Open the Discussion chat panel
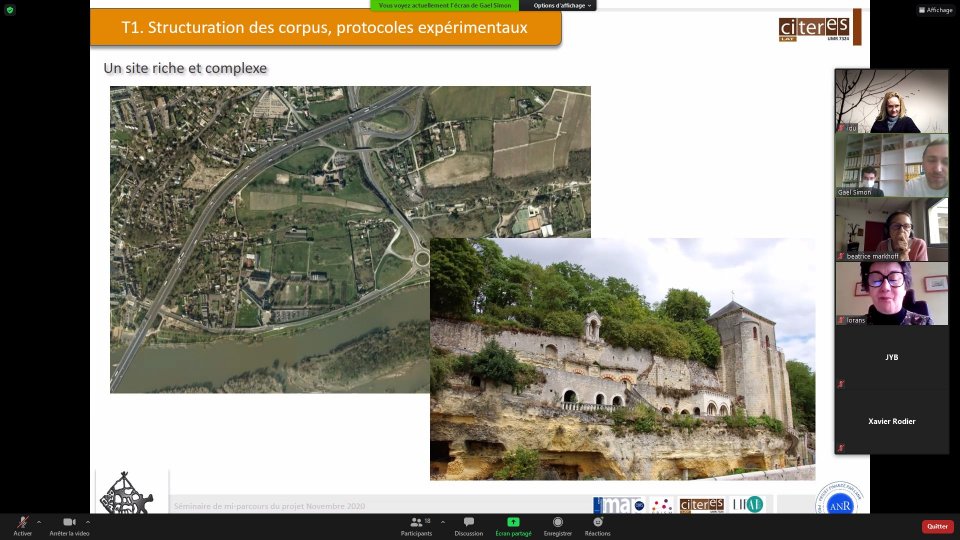This screenshot has width=960, height=540. click(x=468, y=526)
